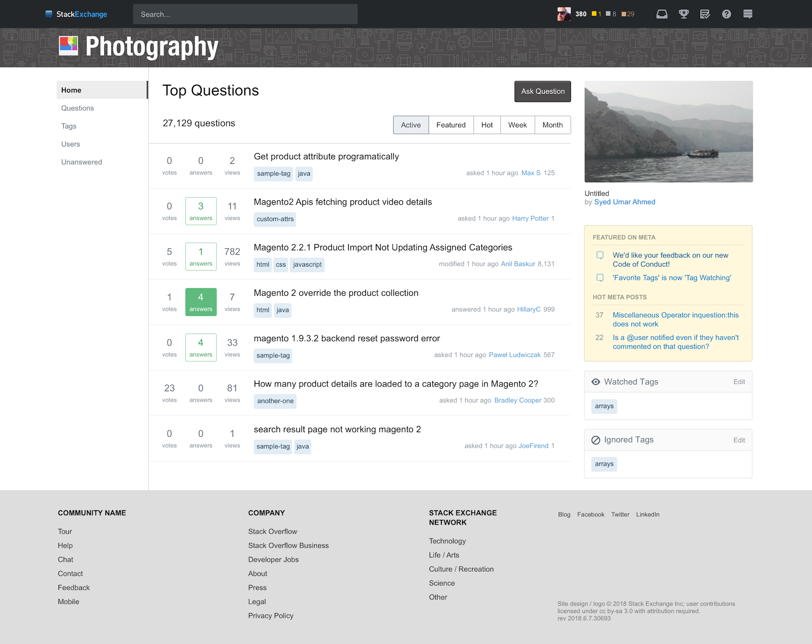Open '@user notified' hot meta post
Image resolution: width=812 pixels, height=644 pixels.
pos(675,342)
